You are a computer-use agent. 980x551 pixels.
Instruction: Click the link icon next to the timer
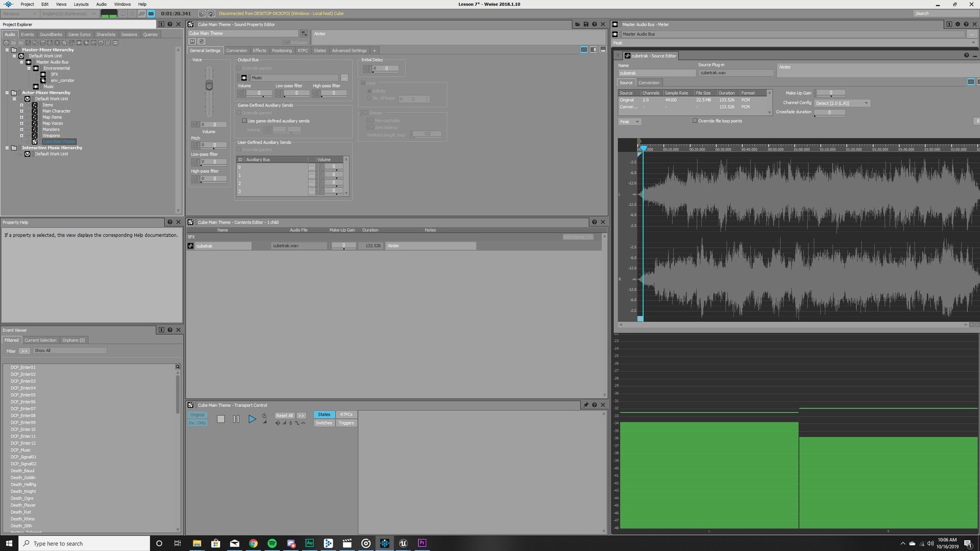(151, 14)
